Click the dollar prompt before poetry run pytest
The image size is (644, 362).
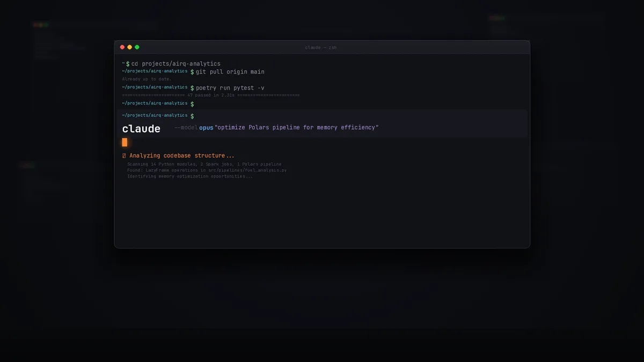[x=192, y=87]
